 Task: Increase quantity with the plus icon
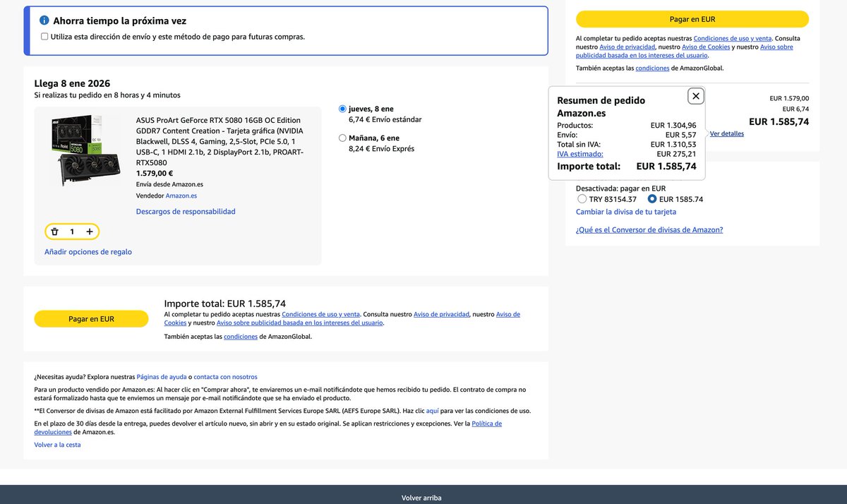(90, 232)
